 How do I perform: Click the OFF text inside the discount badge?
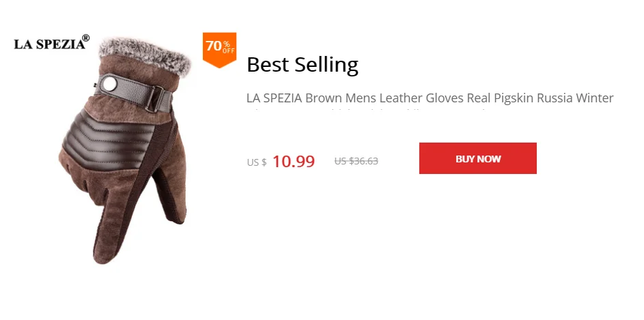228,51
